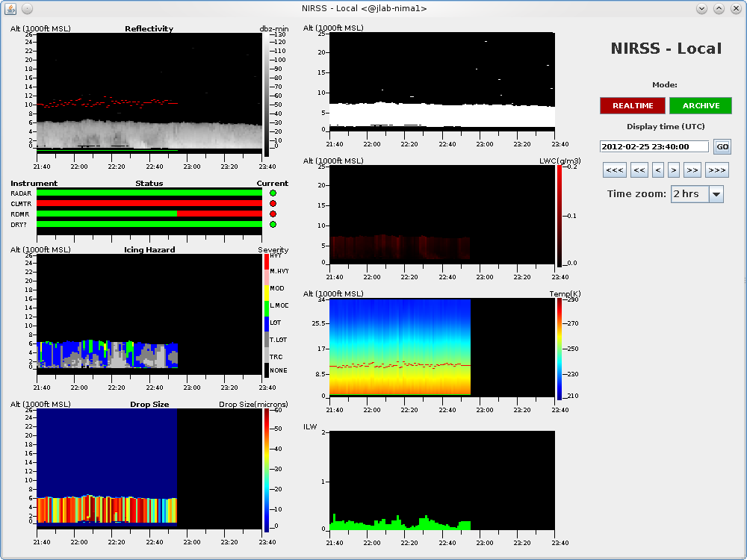The width and height of the screenshot is (747, 560).
Task: Select the '2 hrs' time zoom combo box
Action: (689, 194)
